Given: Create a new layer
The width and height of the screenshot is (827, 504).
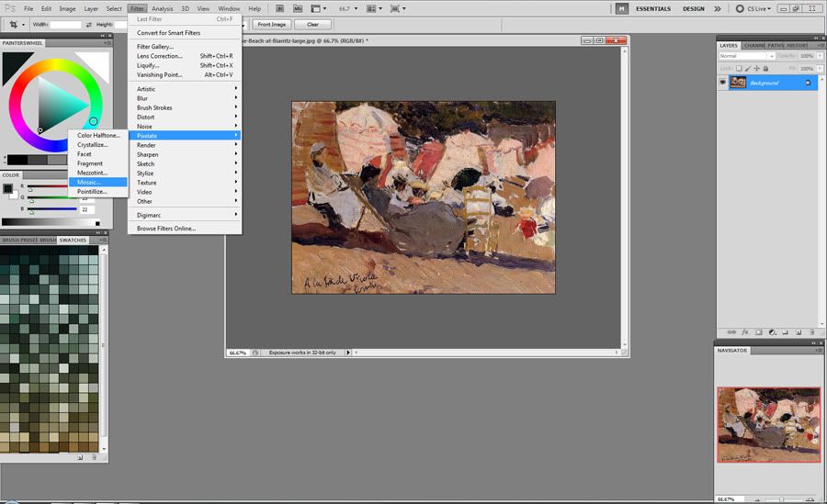Looking at the screenshot, I should [x=799, y=332].
